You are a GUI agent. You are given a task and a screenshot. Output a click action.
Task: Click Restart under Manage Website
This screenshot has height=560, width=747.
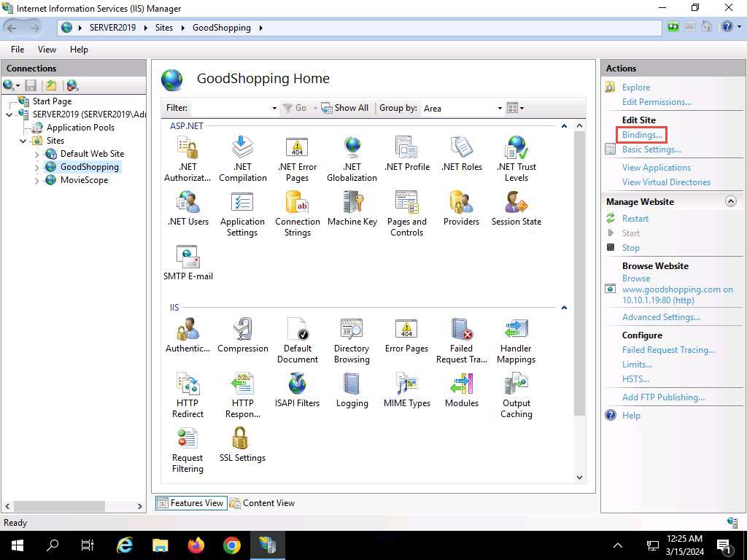point(635,219)
